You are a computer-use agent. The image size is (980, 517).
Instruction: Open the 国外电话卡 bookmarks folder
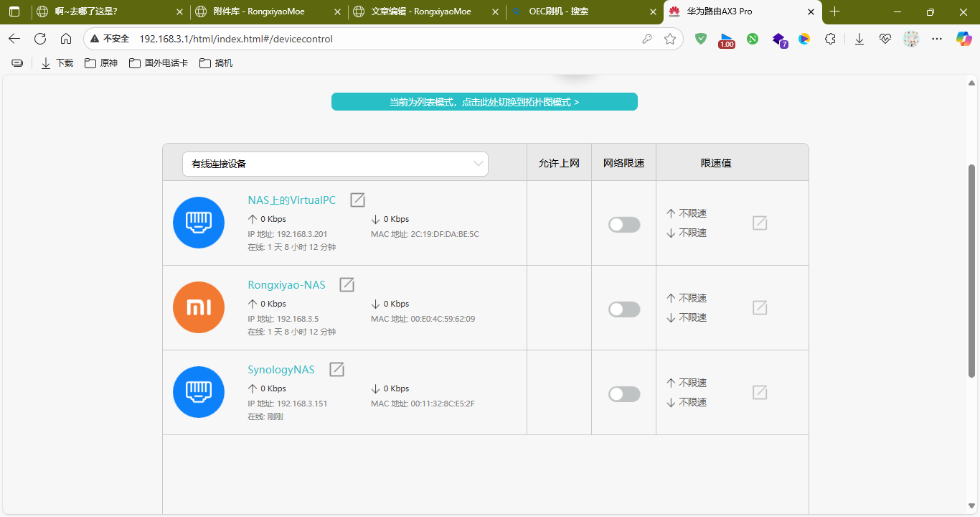point(159,63)
